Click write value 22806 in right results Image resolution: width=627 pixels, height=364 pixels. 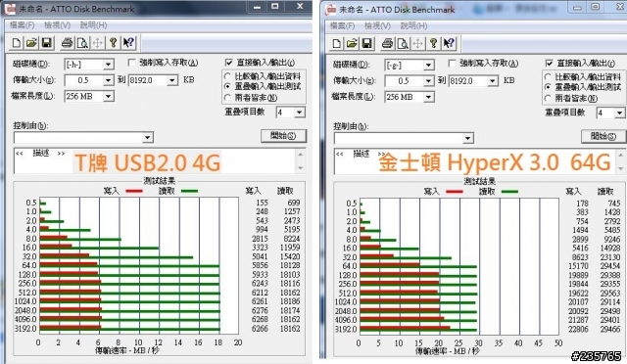578,329
